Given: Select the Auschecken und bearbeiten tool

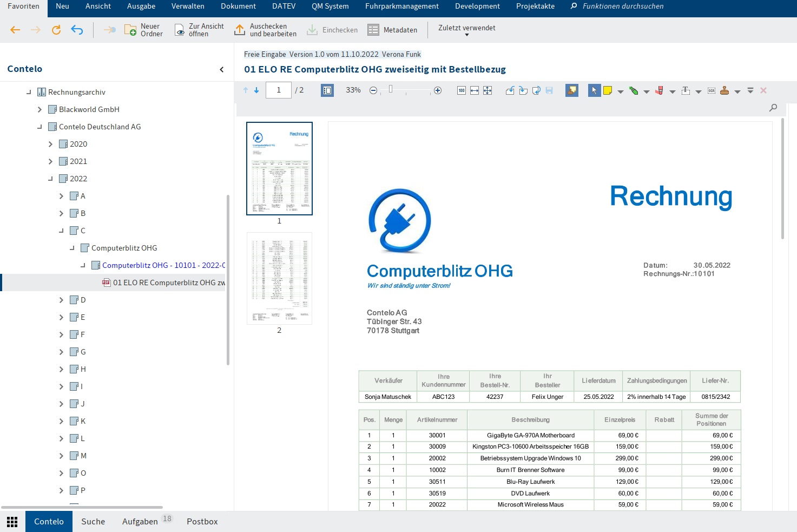Looking at the screenshot, I should (265, 30).
